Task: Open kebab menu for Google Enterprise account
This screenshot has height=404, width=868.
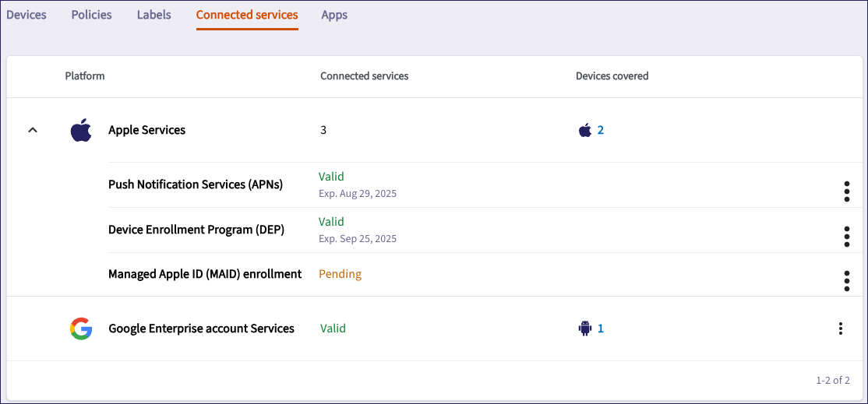Action: coord(840,328)
